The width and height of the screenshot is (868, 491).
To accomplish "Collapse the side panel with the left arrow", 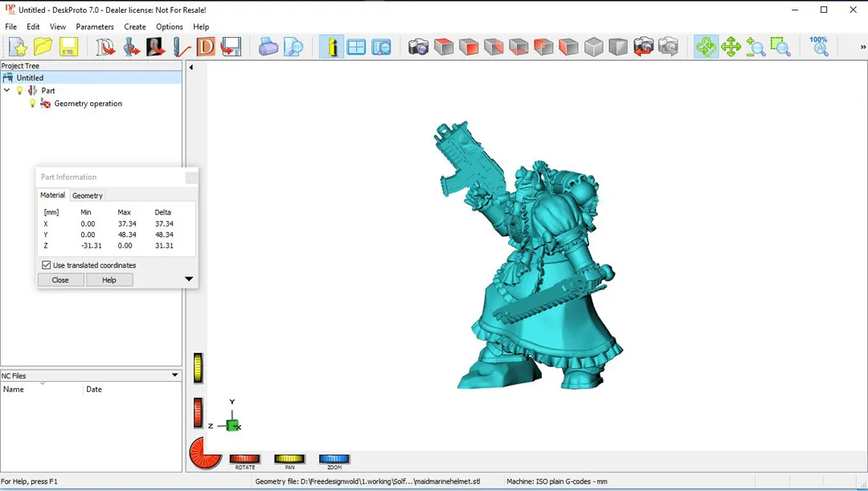I will coord(191,68).
